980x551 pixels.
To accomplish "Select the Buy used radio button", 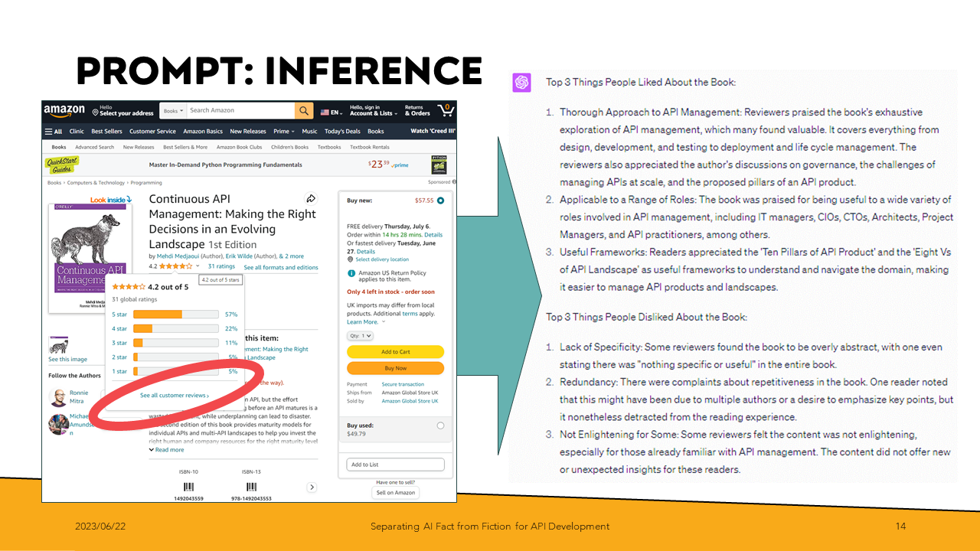I will [x=440, y=425].
